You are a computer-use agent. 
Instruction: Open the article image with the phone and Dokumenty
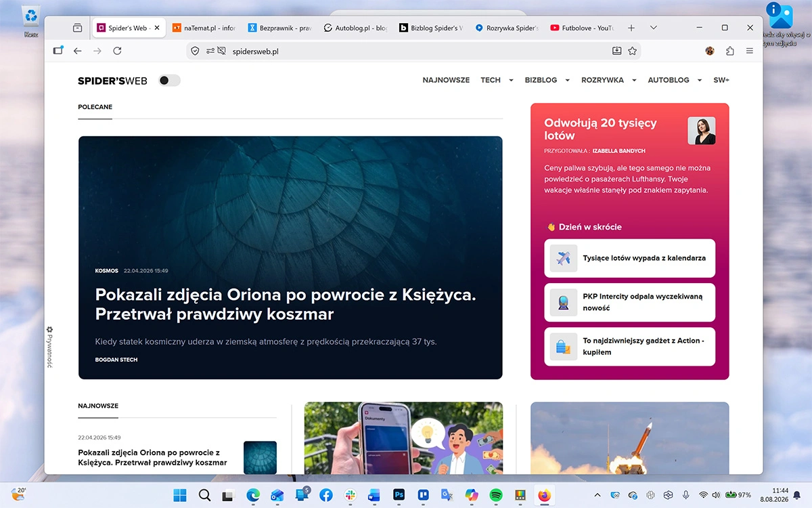click(x=403, y=438)
